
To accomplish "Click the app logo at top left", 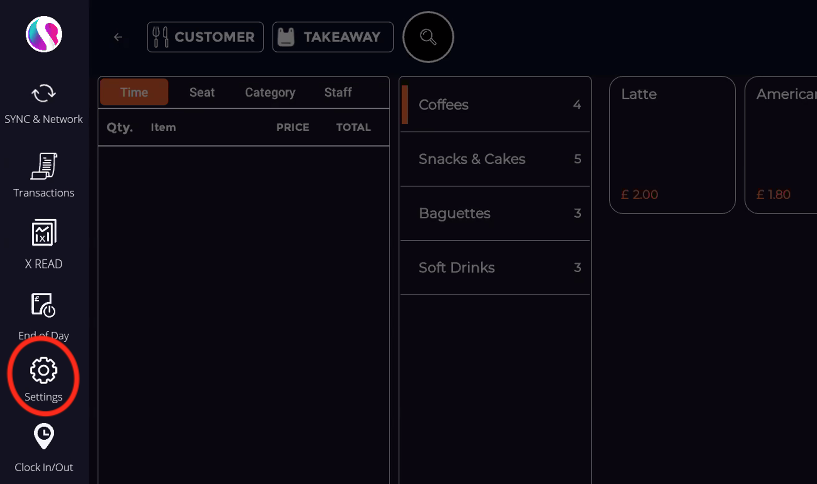I will [44, 34].
